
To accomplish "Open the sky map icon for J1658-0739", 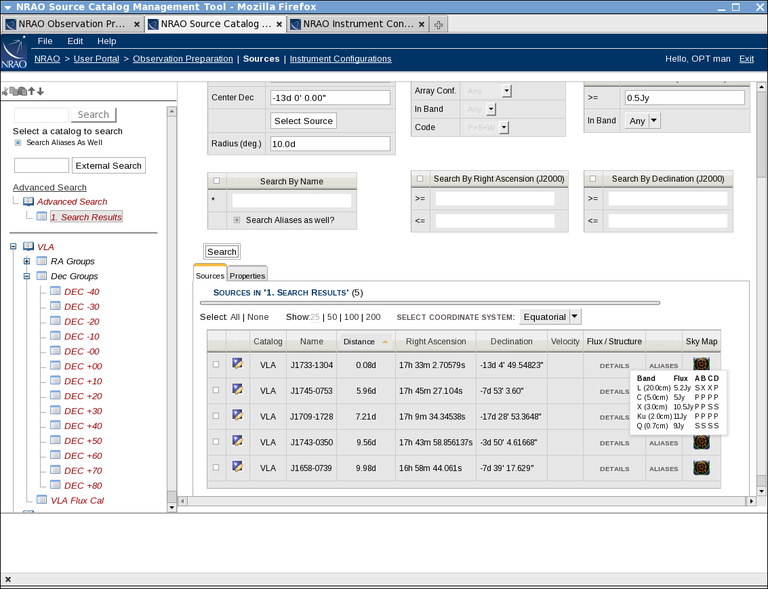I will tap(702, 467).
